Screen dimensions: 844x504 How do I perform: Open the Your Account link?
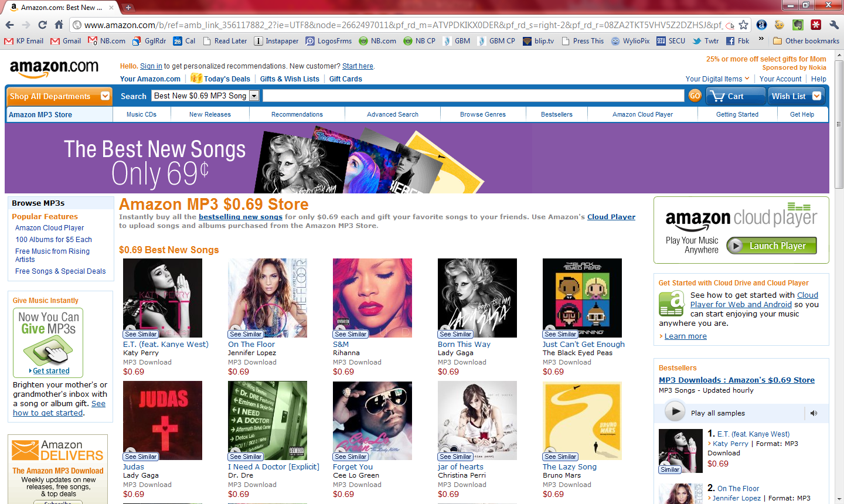click(x=780, y=79)
